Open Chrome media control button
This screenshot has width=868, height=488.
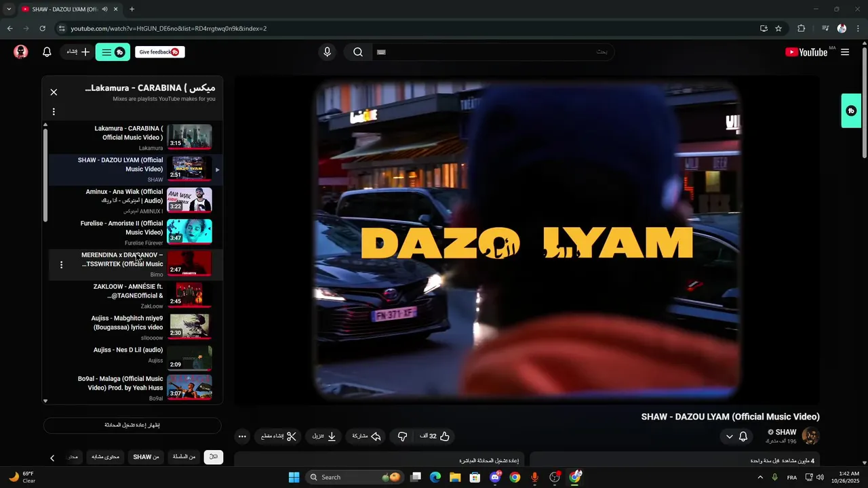(x=825, y=28)
